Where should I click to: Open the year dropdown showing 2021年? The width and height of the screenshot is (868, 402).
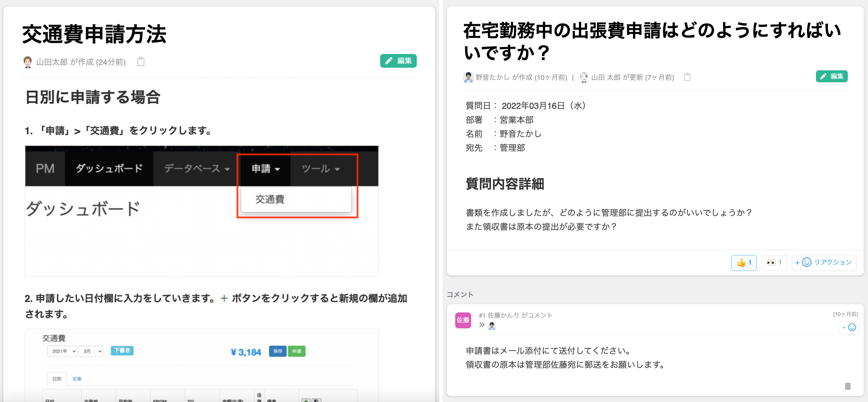tap(62, 351)
